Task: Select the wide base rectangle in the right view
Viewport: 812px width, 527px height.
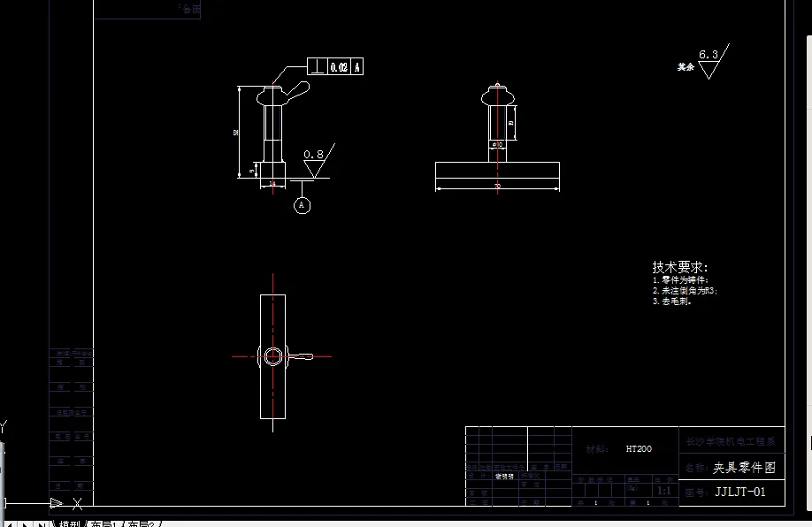Action: click(x=497, y=170)
